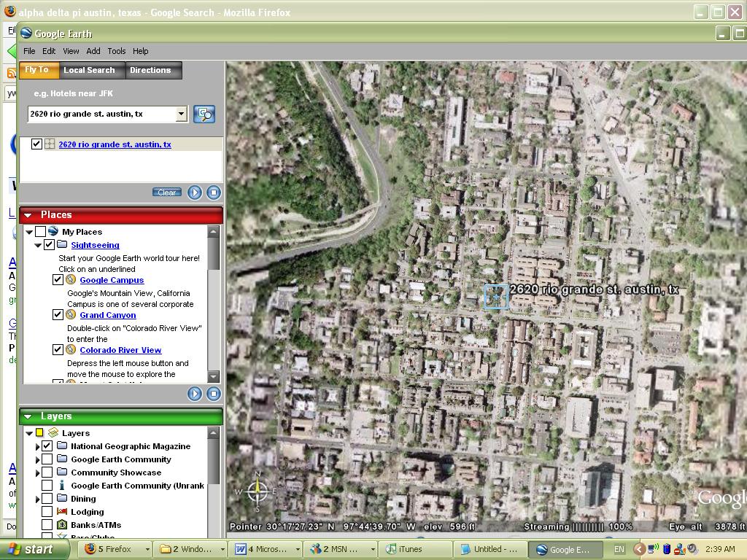Click the Places list scrollbar down arrow
747x560 pixels.
[214, 376]
